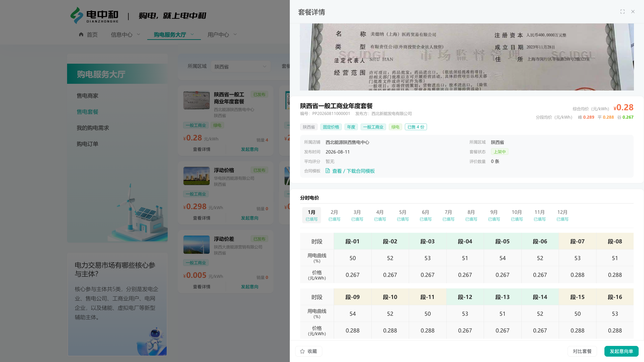644x362 pixels.
Task: Click the 对比套餐 button
Action: pyautogui.click(x=582, y=351)
